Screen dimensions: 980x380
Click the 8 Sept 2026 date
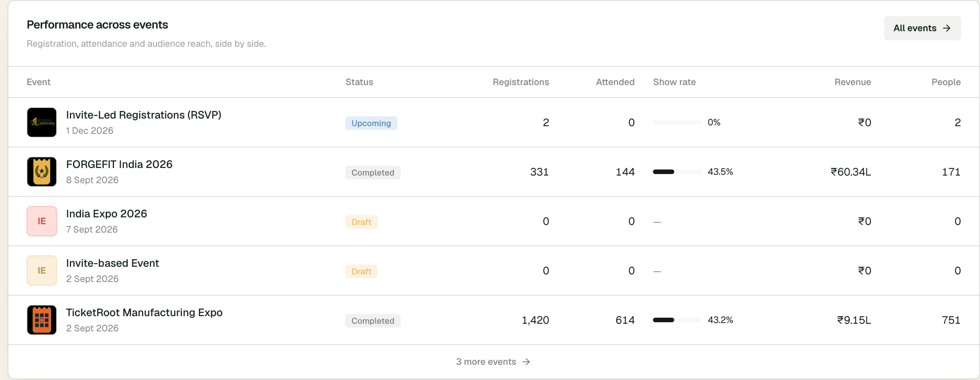click(92, 180)
